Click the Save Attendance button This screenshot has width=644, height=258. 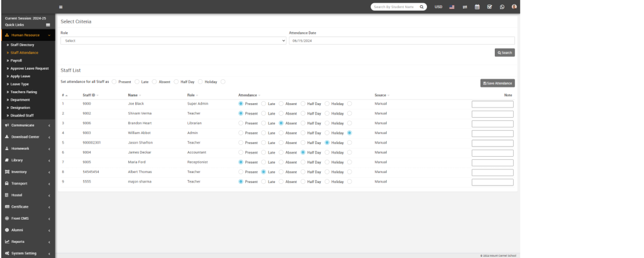(x=497, y=83)
